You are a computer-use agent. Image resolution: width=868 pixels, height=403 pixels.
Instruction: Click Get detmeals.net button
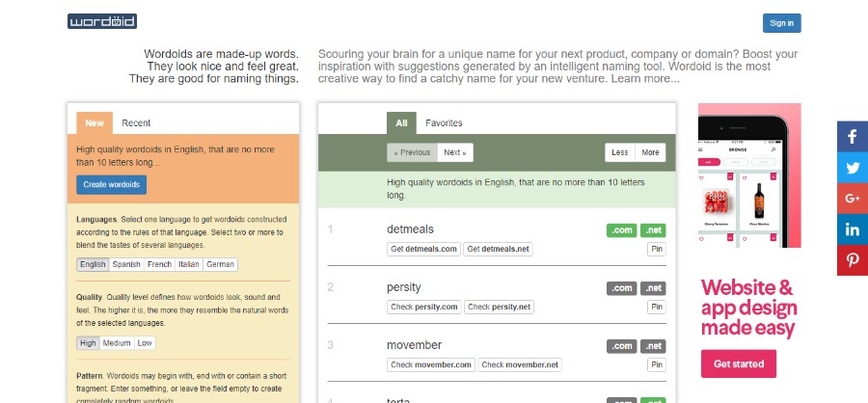499,249
